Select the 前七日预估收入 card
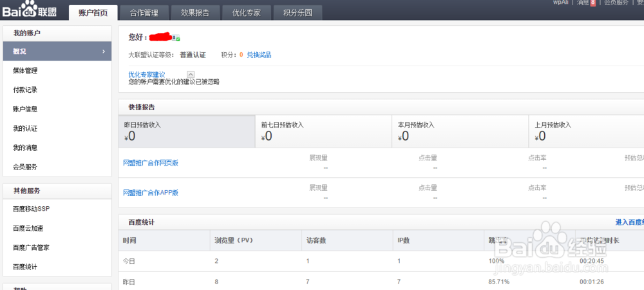 click(x=324, y=131)
